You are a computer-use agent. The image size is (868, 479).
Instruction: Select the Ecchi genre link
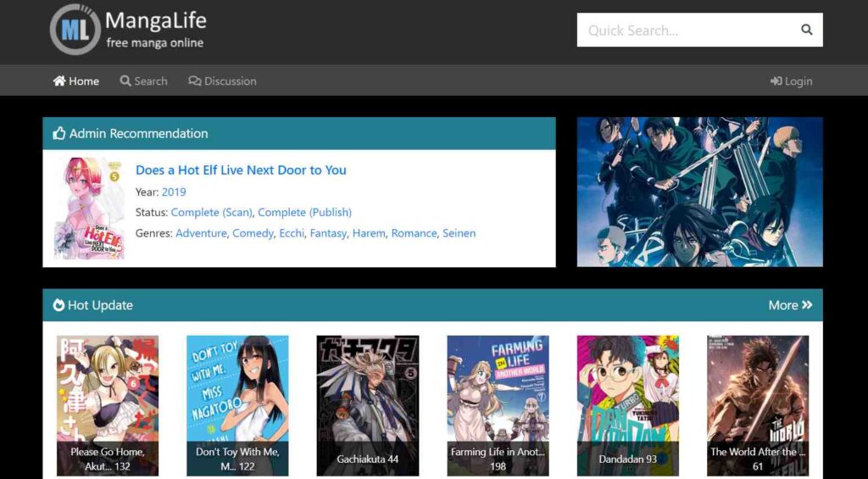click(x=292, y=233)
